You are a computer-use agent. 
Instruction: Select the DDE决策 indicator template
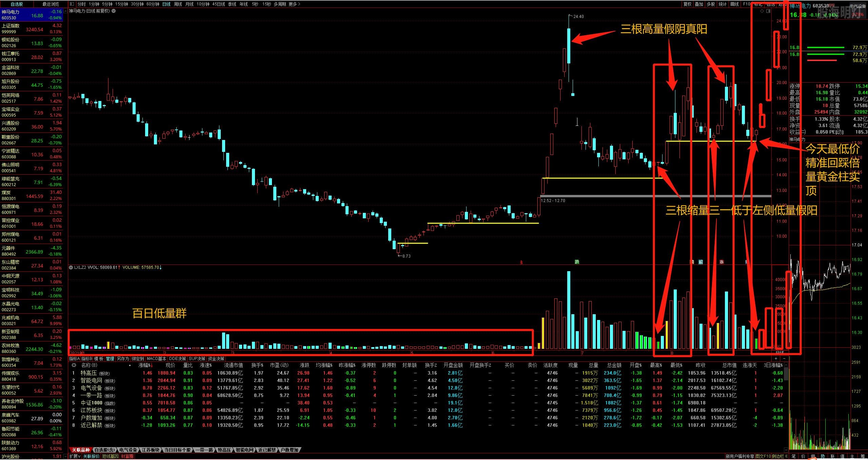(178, 359)
